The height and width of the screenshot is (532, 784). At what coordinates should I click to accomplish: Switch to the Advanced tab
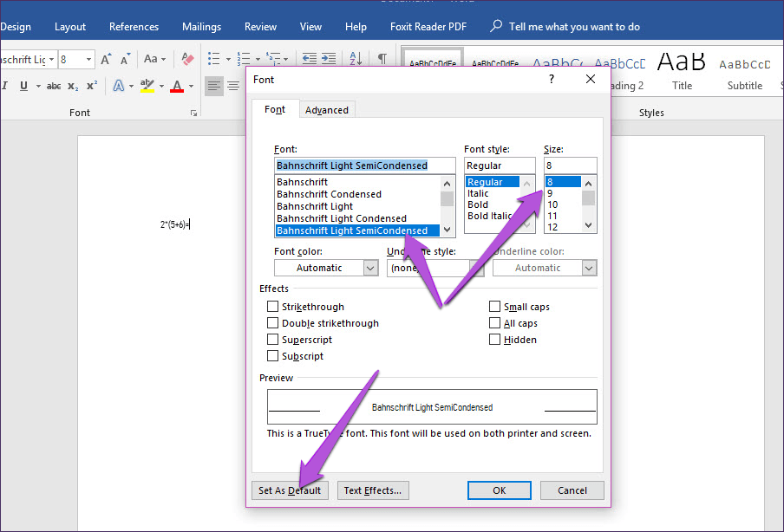coord(327,110)
